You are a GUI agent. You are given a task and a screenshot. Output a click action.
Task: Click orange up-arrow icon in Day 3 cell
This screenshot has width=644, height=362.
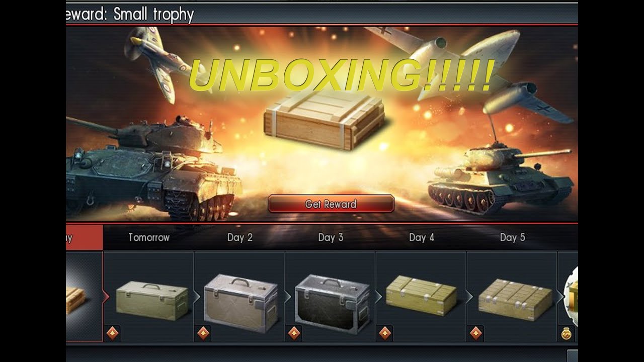click(294, 333)
